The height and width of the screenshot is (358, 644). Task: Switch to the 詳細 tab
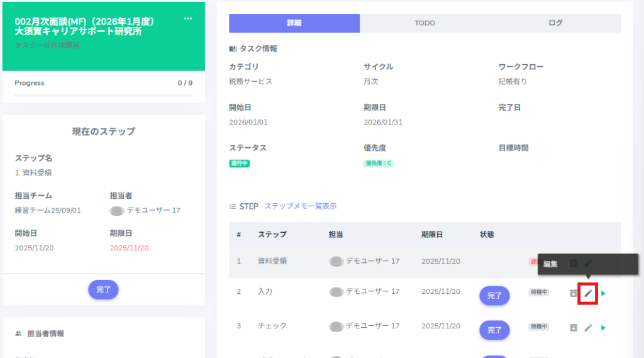point(294,23)
